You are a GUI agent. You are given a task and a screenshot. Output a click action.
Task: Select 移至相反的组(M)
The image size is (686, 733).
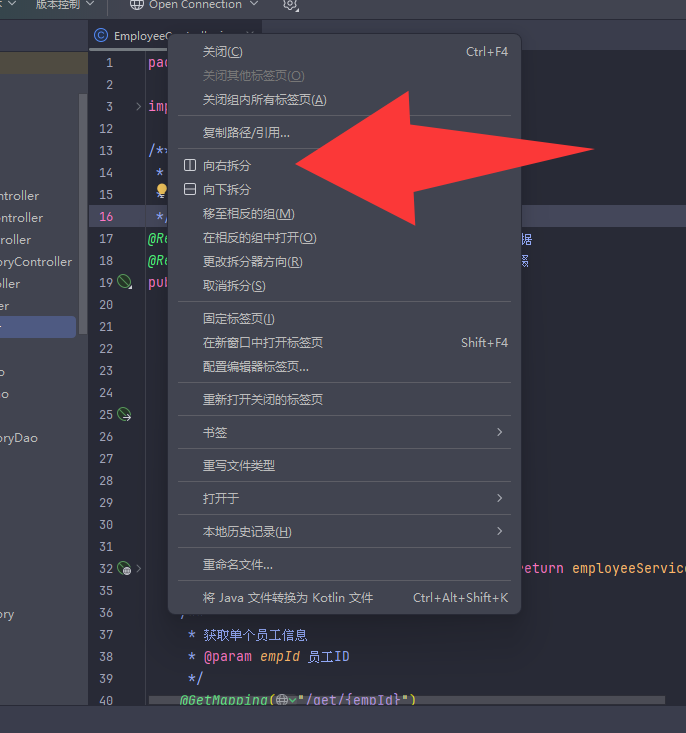[x=344, y=214]
